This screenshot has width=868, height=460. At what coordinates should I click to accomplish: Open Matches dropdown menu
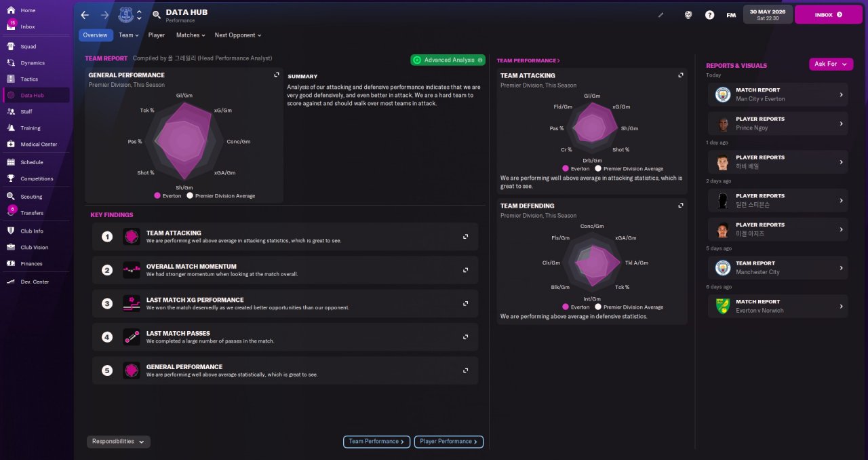click(191, 35)
